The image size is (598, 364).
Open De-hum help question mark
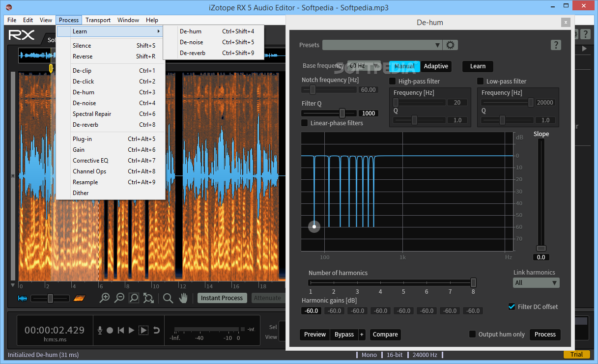(556, 45)
